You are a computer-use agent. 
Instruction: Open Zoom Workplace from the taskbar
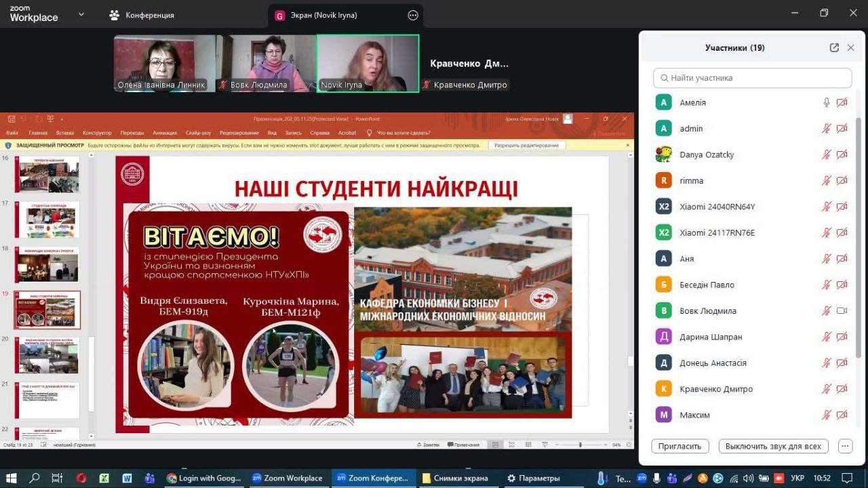pos(288,478)
